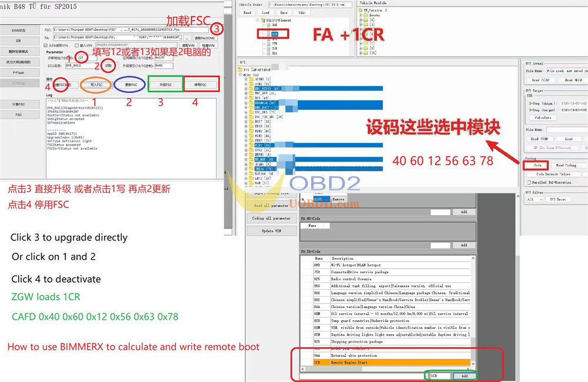Select the DME_BAC2 [12] ECU row
The image size is (588, 382).
pos(318,107)
